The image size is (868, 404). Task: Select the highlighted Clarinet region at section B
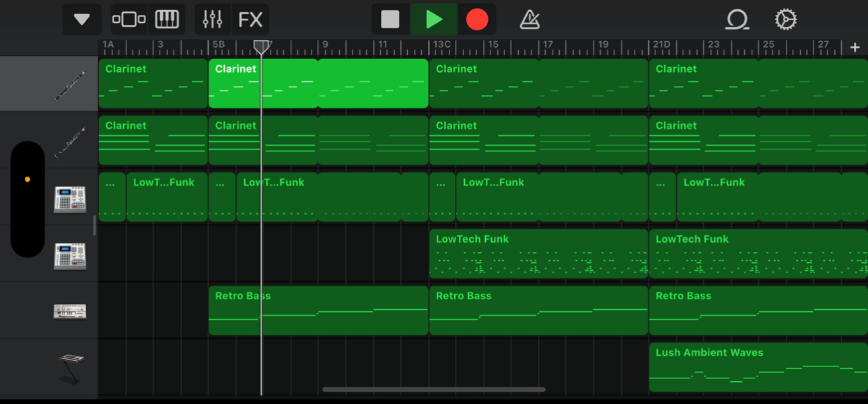point(318,84)
